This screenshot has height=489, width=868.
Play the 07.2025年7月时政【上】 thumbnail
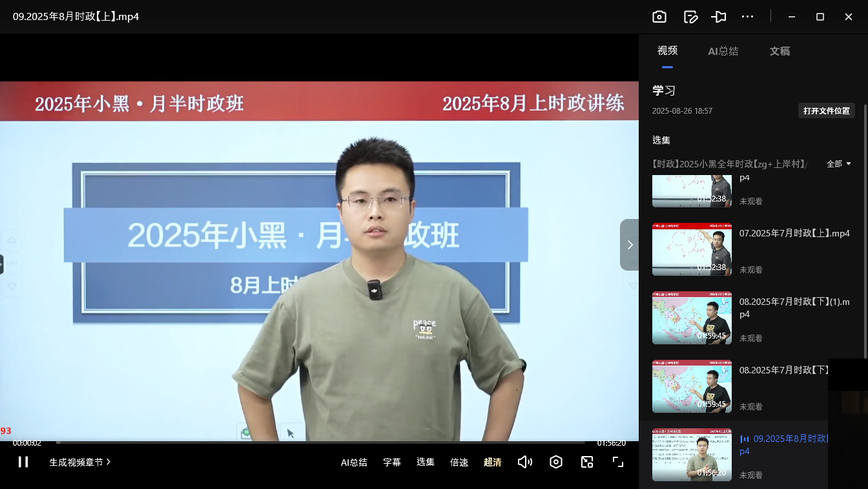pyautogui.click(x=692, y=249)
